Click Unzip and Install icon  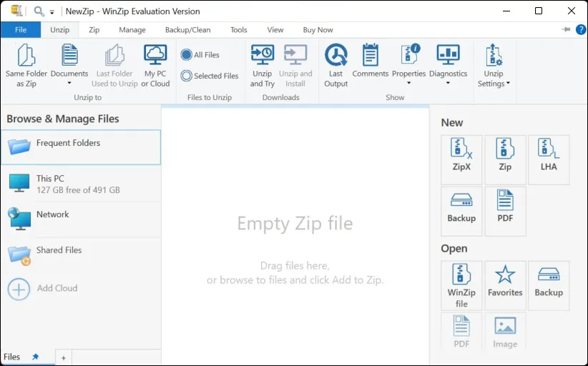tap(295, 55)
